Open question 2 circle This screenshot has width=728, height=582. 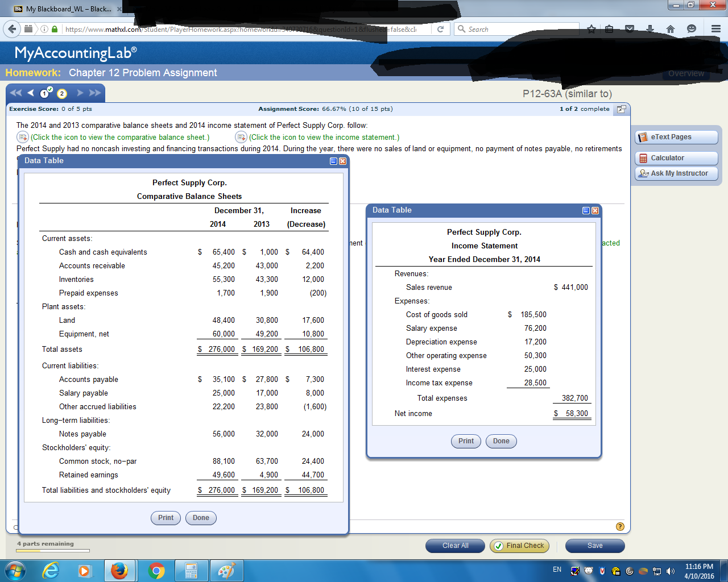click(61, 93)
